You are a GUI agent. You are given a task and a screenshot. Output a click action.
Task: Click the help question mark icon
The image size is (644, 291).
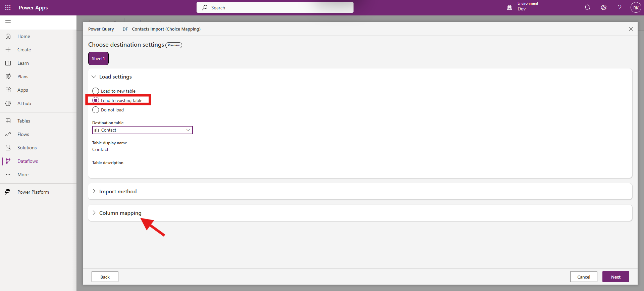coord(620,7)
